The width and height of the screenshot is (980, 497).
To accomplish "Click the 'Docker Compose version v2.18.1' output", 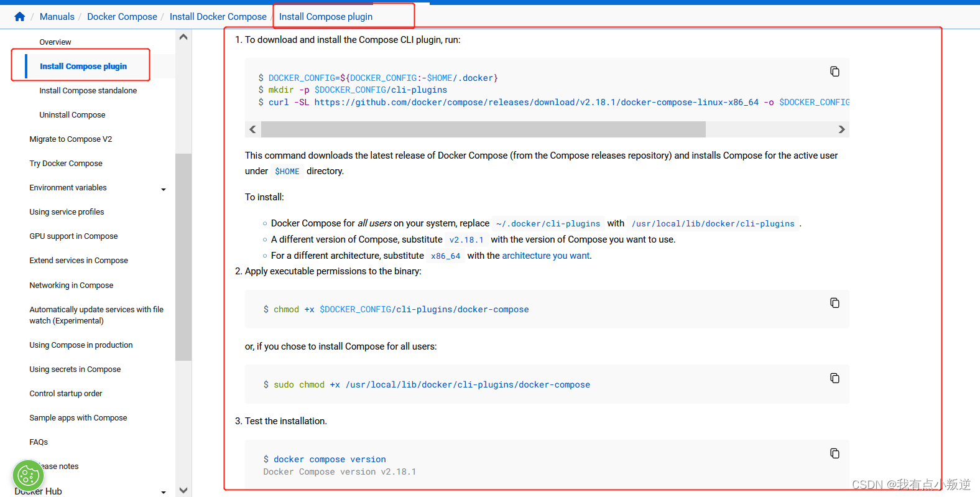I will pyautogui.click(x=340, y=472).
